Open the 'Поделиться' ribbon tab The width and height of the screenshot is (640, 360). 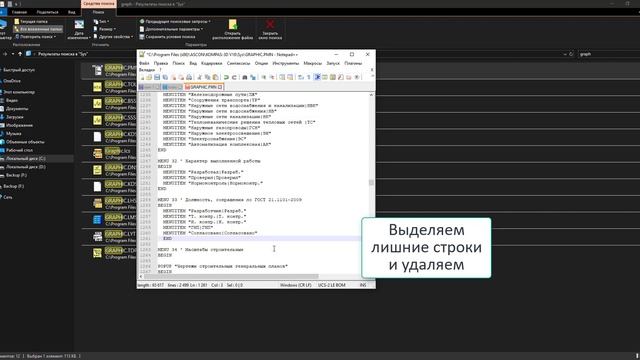pos(47,12)
